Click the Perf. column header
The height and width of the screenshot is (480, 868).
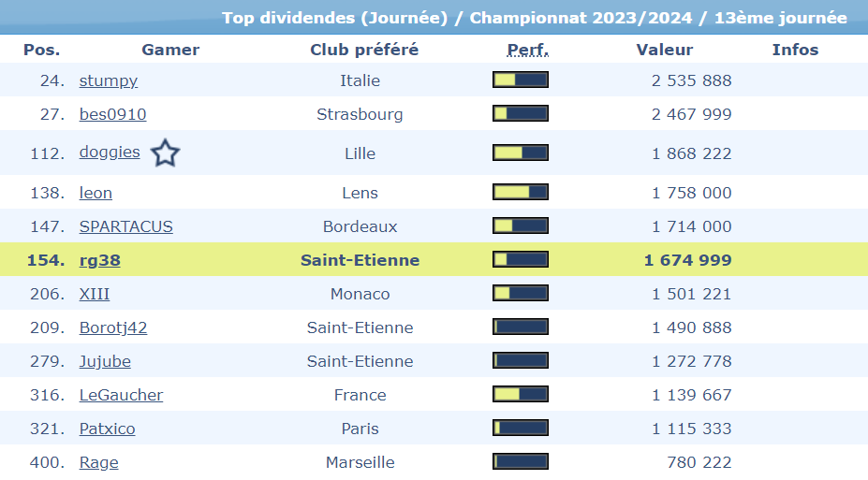click(527, 50)
